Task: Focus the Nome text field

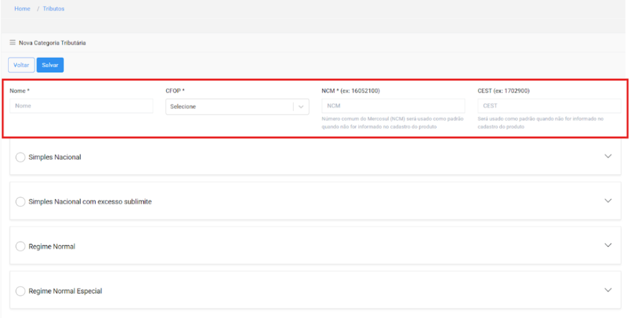Action: (x=81, y=106)
